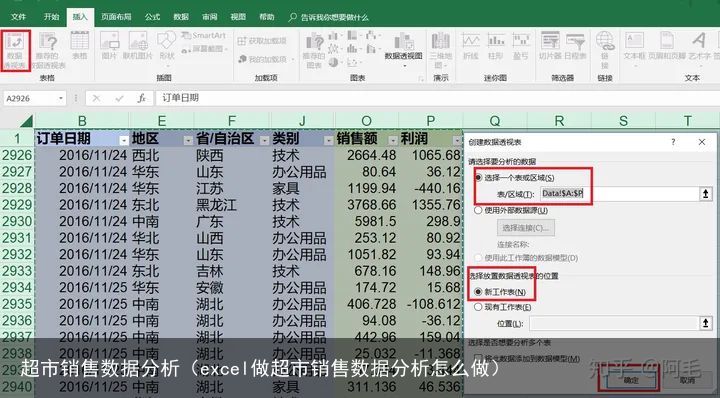Click 获取加载项 get add-ins
This screenshot has width=720, height=398.
click(262, 41)
